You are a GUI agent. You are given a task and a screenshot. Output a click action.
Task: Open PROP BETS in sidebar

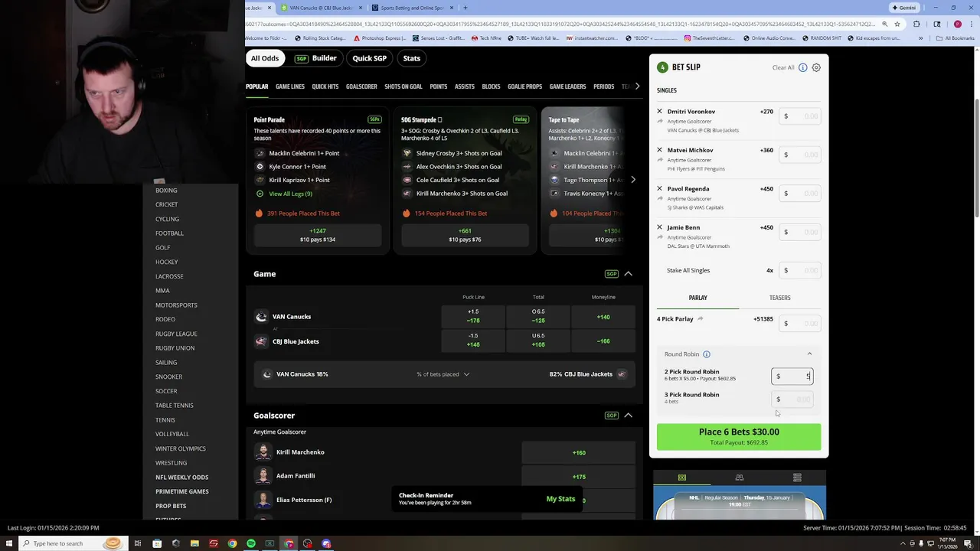(171, 506)
